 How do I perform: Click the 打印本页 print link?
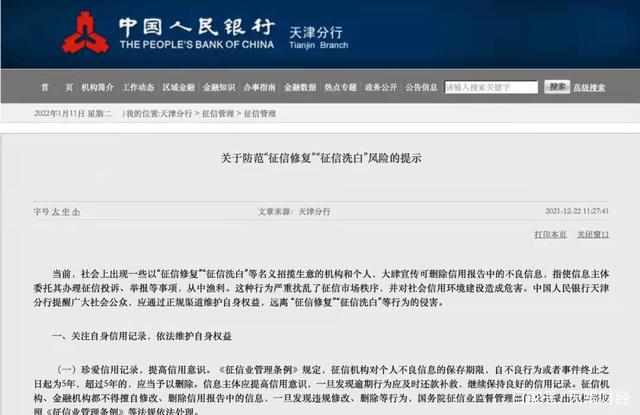point(551,234)
